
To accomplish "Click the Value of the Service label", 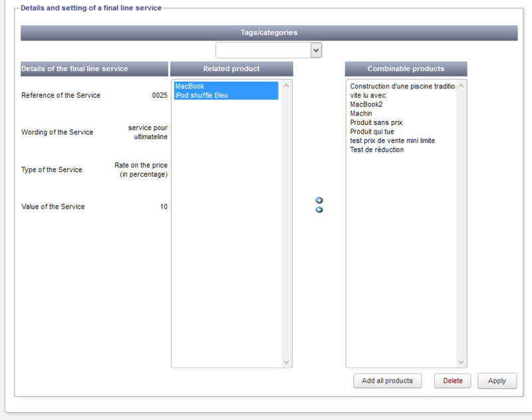I will point(53,207).
